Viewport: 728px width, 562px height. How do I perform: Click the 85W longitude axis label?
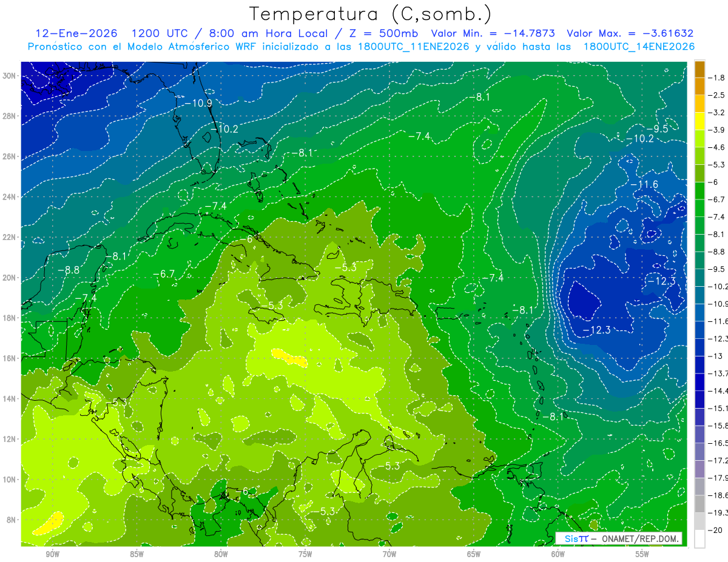[x=136, y=554]
